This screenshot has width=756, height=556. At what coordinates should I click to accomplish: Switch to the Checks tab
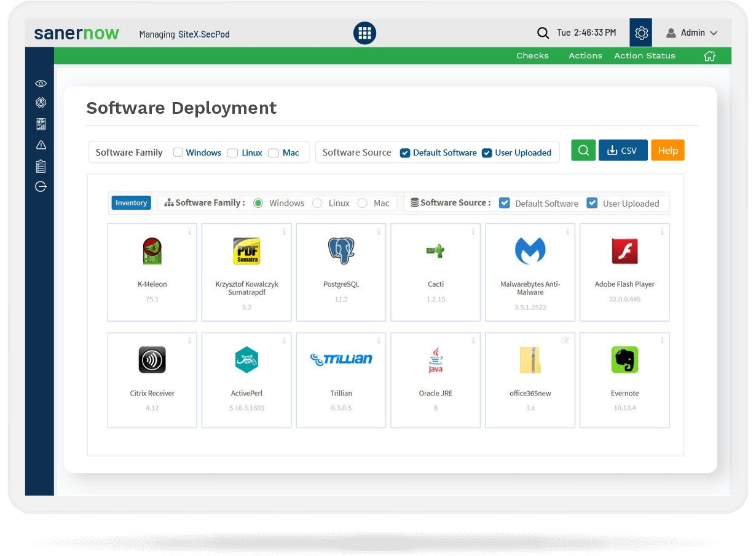point(532,55)
